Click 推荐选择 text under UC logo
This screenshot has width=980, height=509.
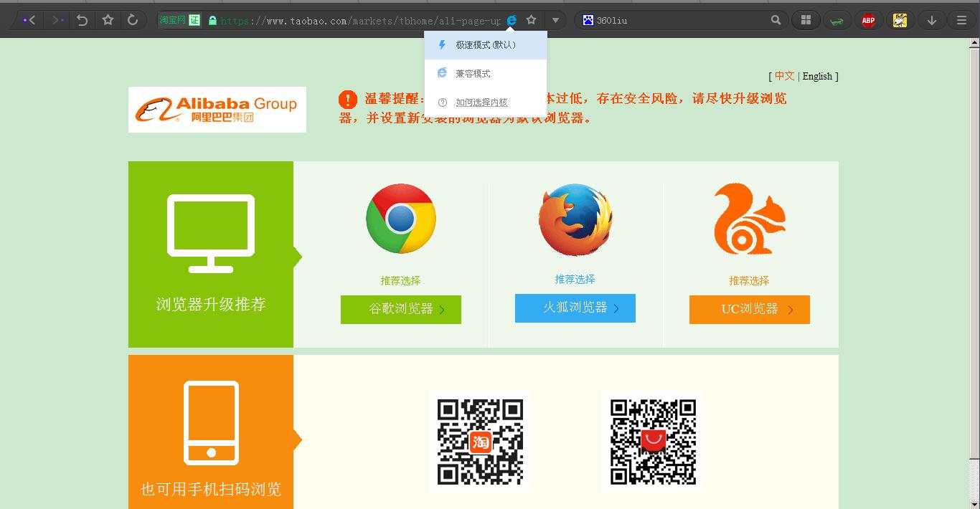(x=750, y=280)
